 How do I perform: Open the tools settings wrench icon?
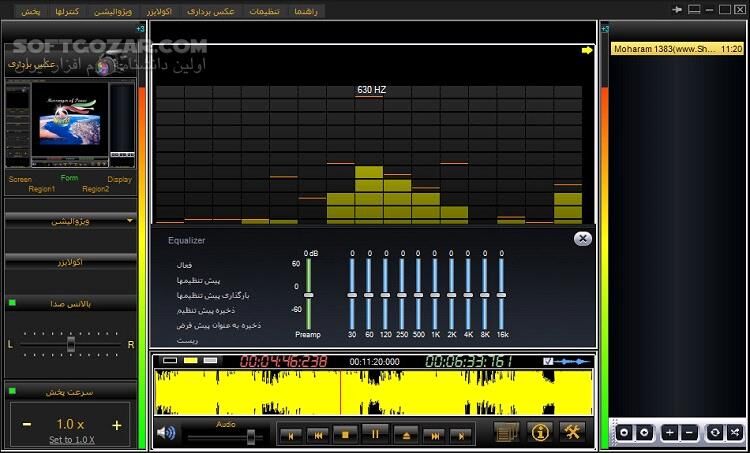click(573, 432)
